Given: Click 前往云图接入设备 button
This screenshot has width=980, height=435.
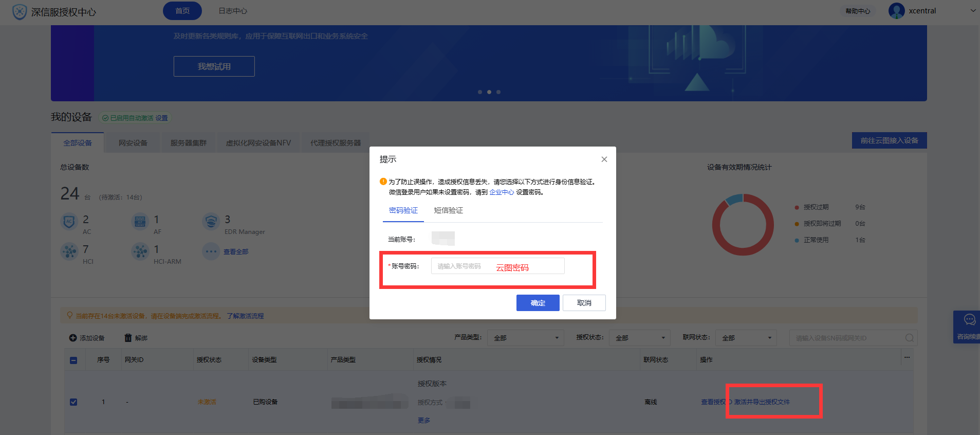Looking at the screenshot, I should pos(890,140).
